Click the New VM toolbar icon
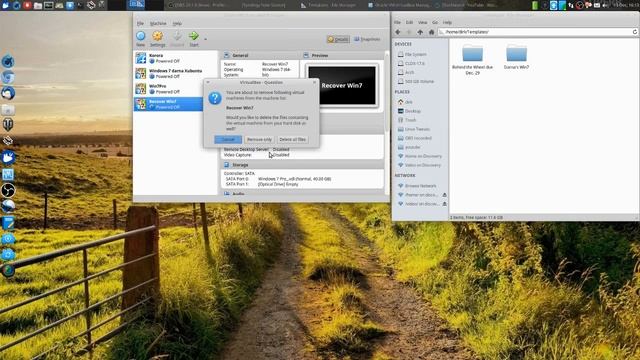The image size is (640, 360). [x=140, y=36]
